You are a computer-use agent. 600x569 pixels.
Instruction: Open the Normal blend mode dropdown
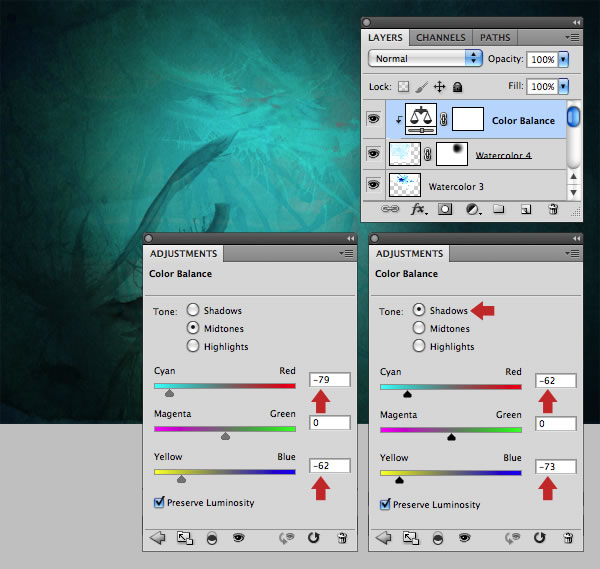[x=425, y=59]
